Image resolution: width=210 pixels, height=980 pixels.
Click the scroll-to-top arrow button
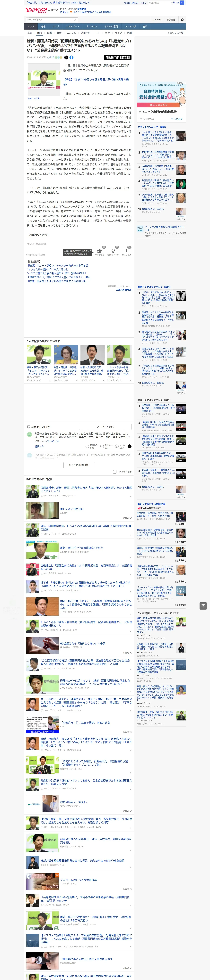(x=203, y=606)
